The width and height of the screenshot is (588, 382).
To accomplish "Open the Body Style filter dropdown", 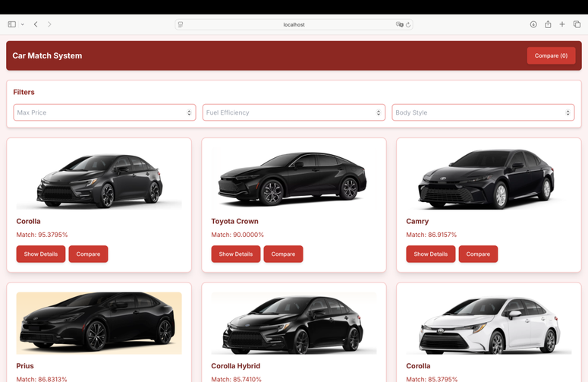I will (x=483, y=112).
